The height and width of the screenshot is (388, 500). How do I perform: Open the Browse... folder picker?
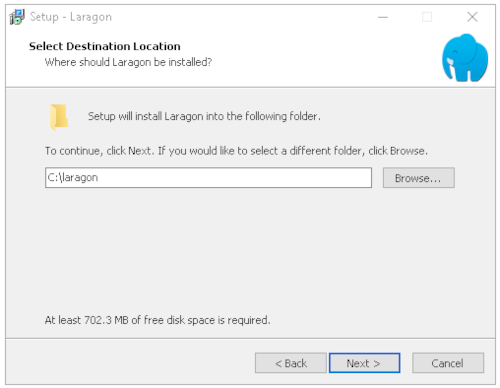click(418, 178)
